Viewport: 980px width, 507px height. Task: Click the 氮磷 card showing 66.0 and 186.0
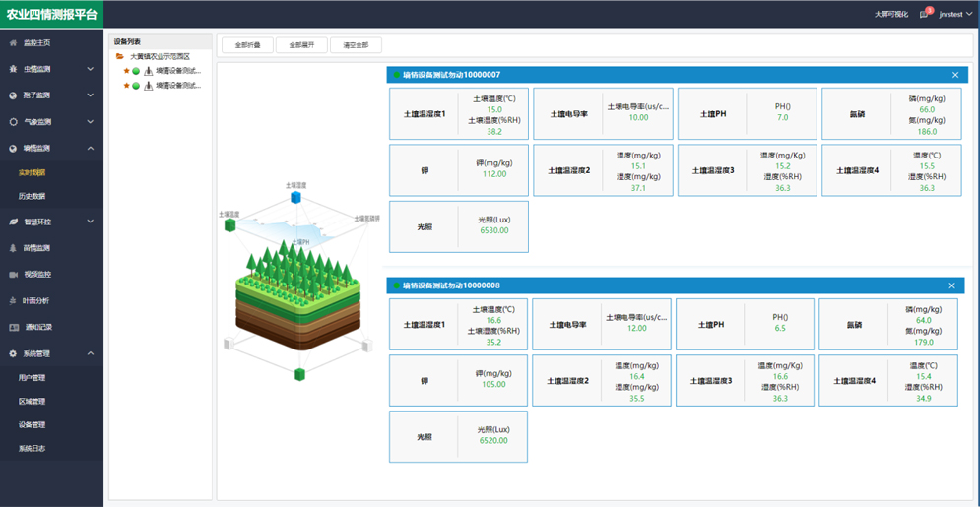(891, 113)
